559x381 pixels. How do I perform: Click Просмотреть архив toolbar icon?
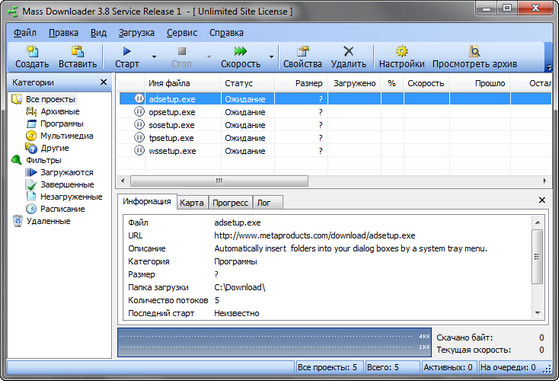point(475,51)
